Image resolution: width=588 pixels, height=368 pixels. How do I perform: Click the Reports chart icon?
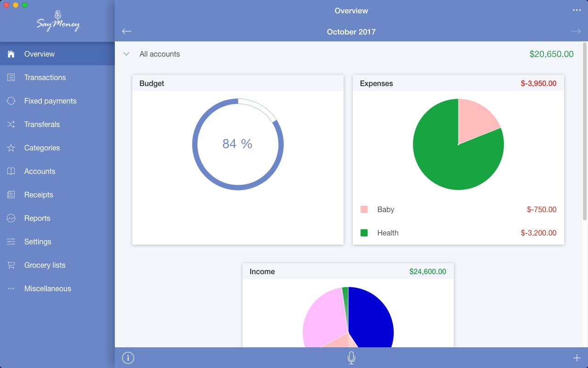(x=11, y=218)
